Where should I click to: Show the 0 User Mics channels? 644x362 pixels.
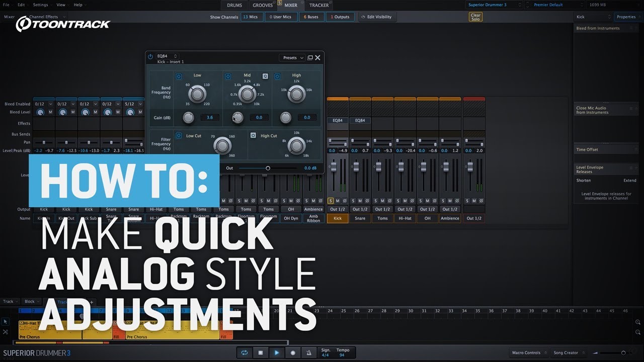(280, 17)
